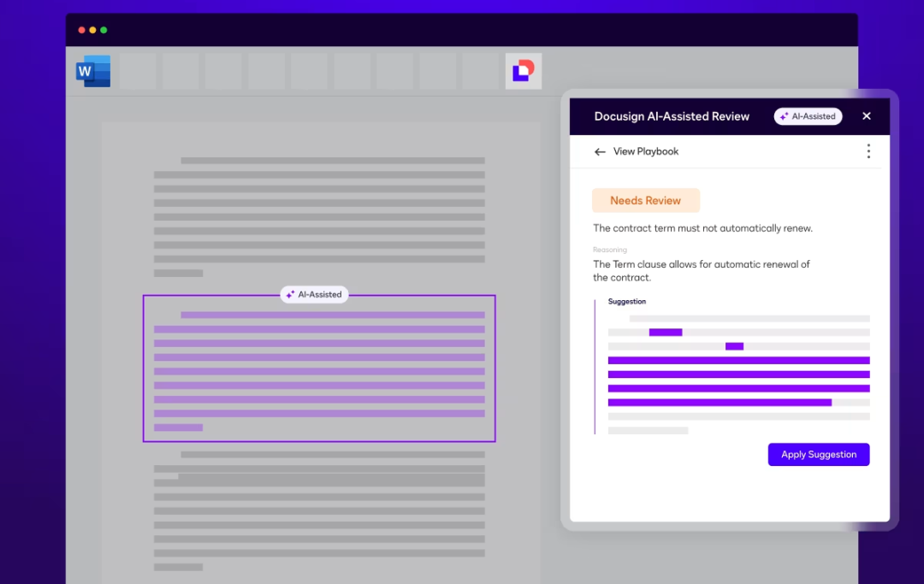Close the Docusign AI-Assisted Review panel
Viewport: 924px width, 584px height.
(866, 116)
